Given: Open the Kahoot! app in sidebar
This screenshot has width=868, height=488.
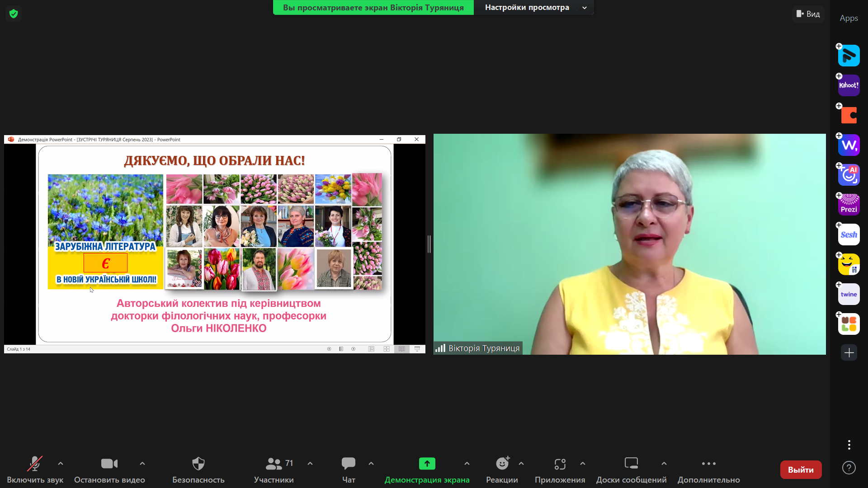Looking at the screenshot, I should click(x=849, y=85).
